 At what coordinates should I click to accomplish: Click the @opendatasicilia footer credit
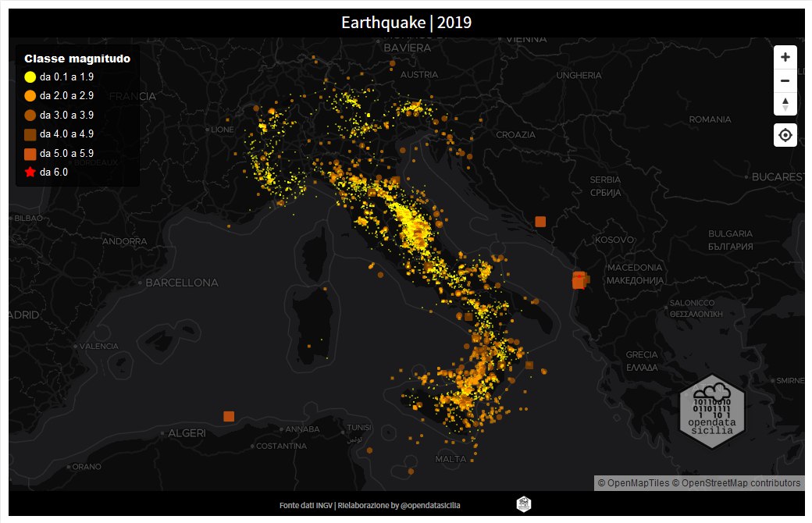pyautogui.click(x=430, y=505)
